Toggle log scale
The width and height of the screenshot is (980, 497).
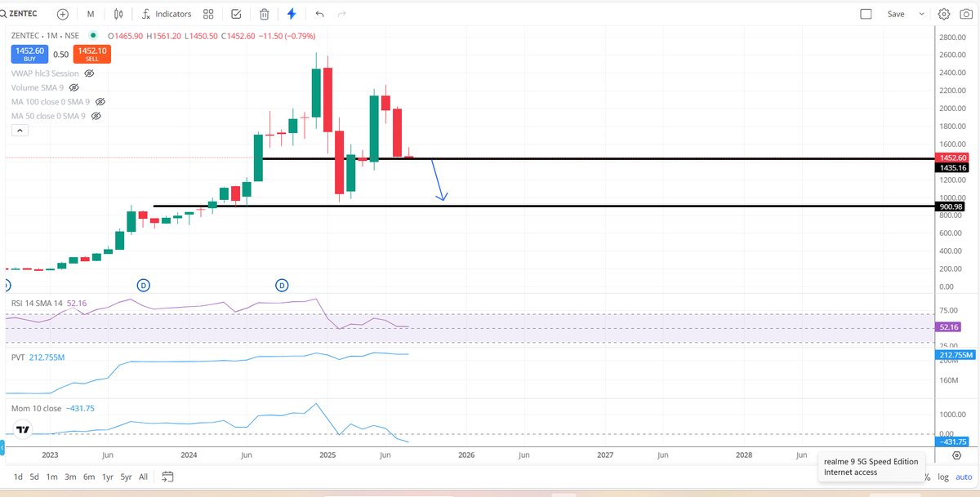[x=944, y=477]
